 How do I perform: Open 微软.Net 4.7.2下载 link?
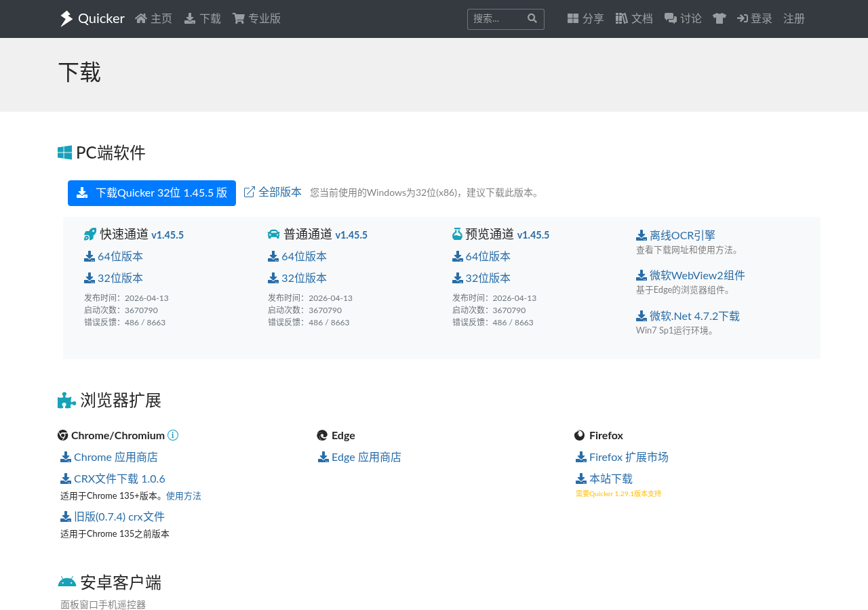click(x=688, y=317)
